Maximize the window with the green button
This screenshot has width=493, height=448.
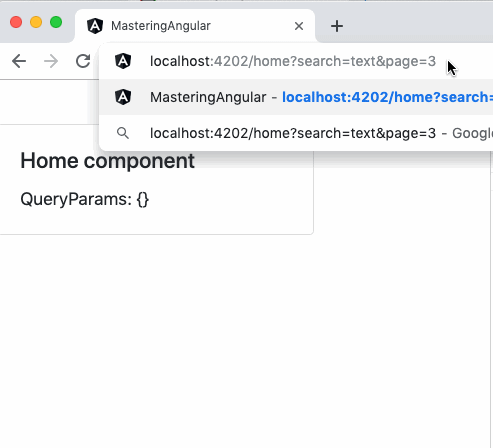tap(56, 22)
